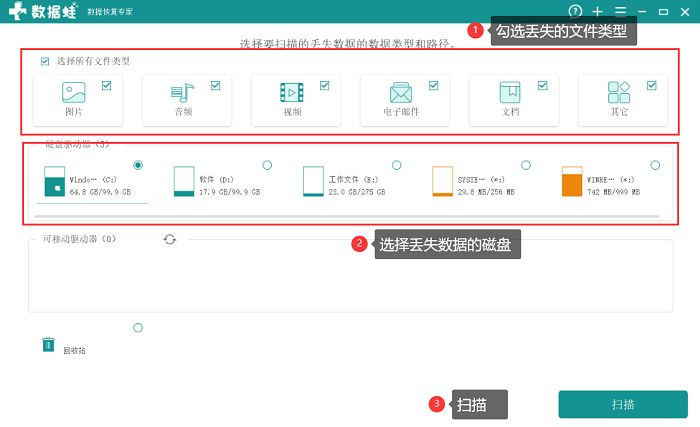Screen dimensions: 700x427
Task: Select the 回收站 radio button
Action: 138,328
